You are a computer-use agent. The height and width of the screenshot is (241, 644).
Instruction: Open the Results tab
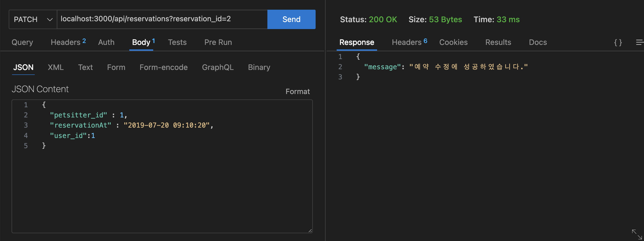(x=498, y=42)
